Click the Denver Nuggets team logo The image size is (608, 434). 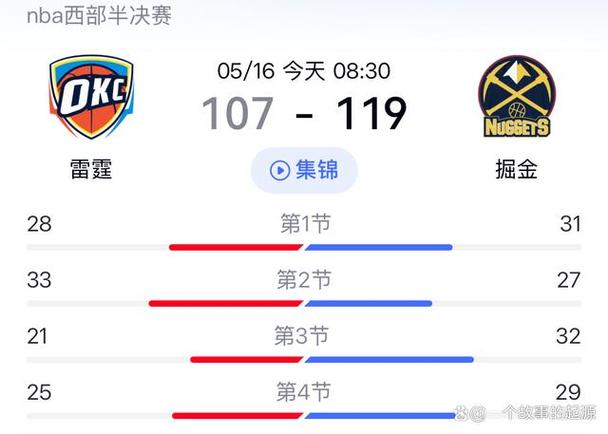pos(517,96)
